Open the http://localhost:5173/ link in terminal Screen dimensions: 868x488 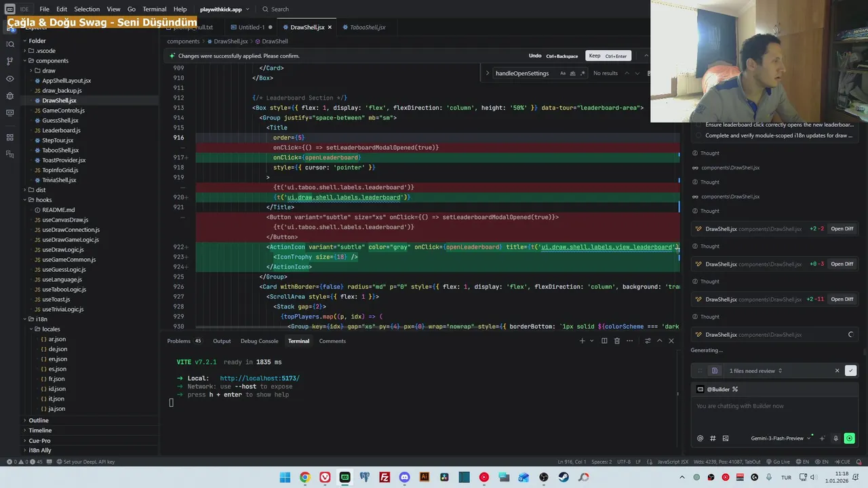click(x=260, y=378)
